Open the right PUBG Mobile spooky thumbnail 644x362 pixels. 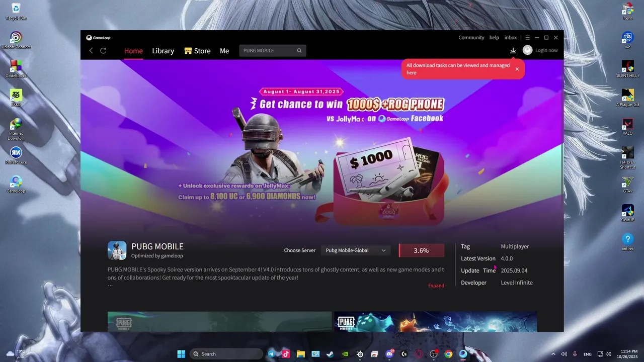pyautogui.click(x=435, y=322)
